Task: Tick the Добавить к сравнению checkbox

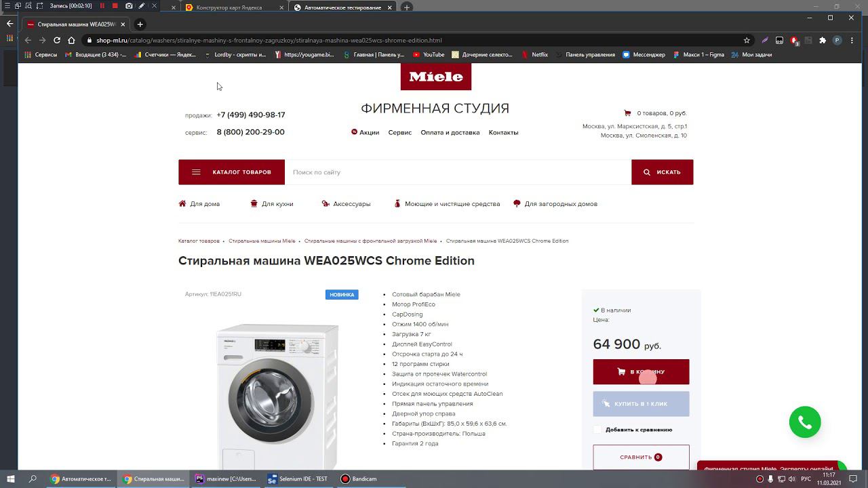Action: (597, 430)
